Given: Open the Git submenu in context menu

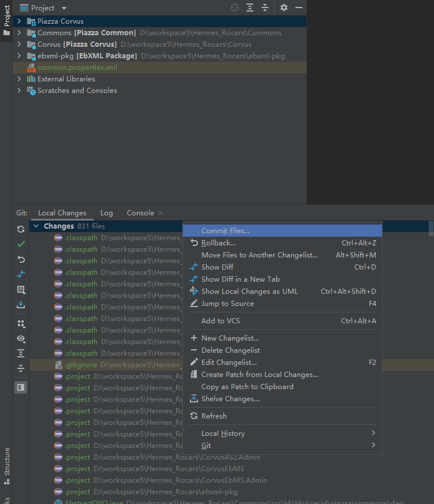Looking at the screenshot, I should (x=282, y=446).
